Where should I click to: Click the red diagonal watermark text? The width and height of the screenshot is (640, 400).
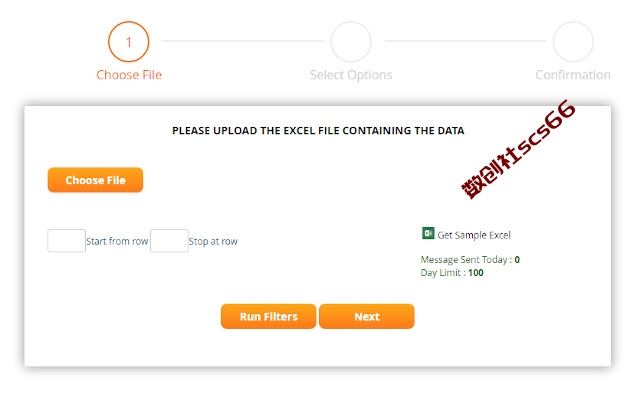pos(518,149)
